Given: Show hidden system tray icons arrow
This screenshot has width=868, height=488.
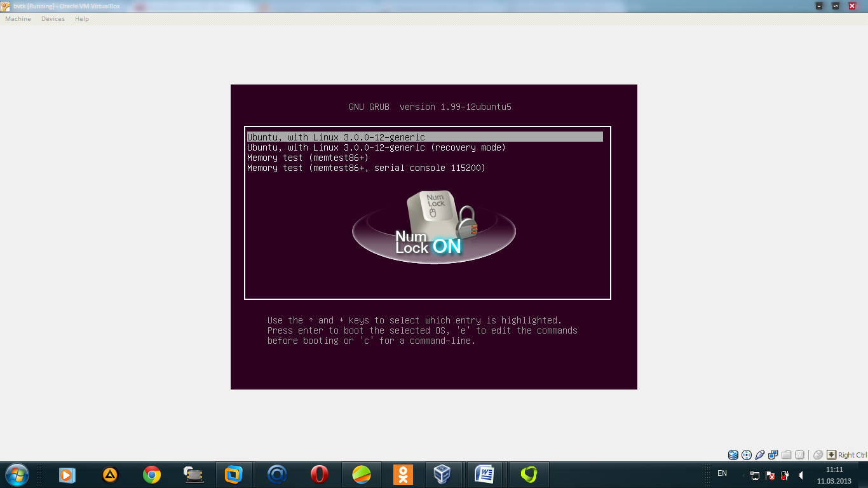Looking at the screenshot, I should pos(743,475).
